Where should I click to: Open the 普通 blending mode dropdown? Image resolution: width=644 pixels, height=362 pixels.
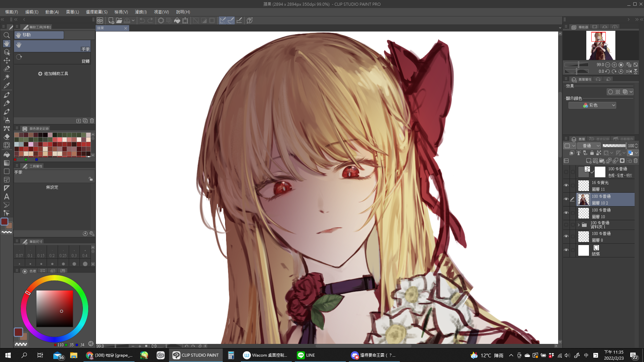click(x=589, y=146)
